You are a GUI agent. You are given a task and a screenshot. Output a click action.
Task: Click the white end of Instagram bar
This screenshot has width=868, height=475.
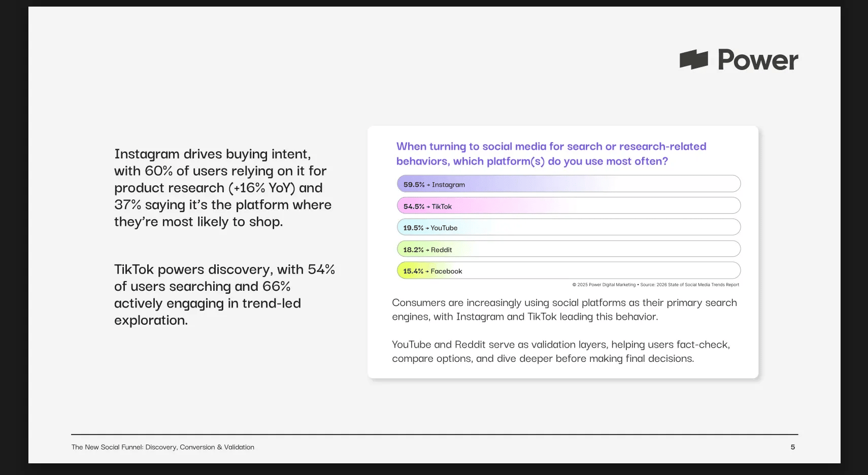pyautogui.click(x=711, y=184)
